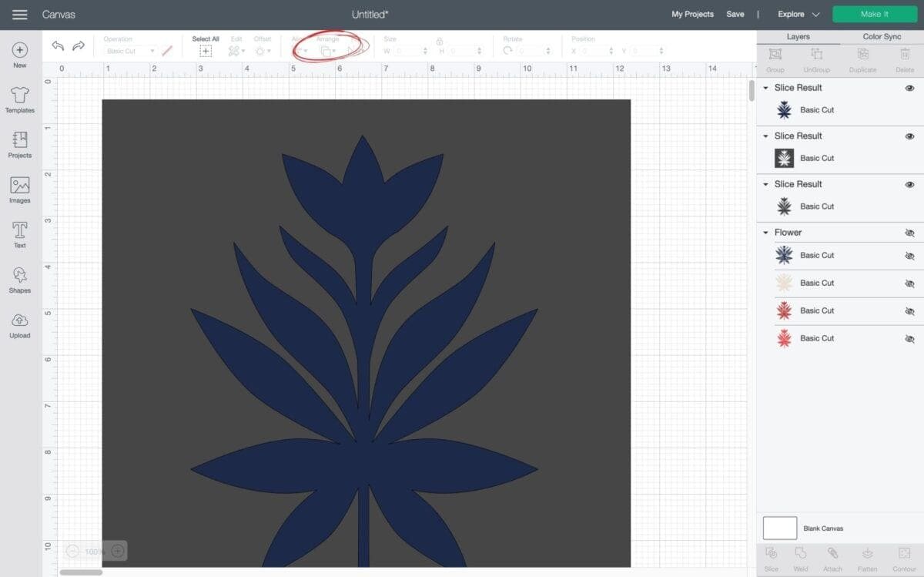
Task: Show the navy Flower layer
Action: 909,256
